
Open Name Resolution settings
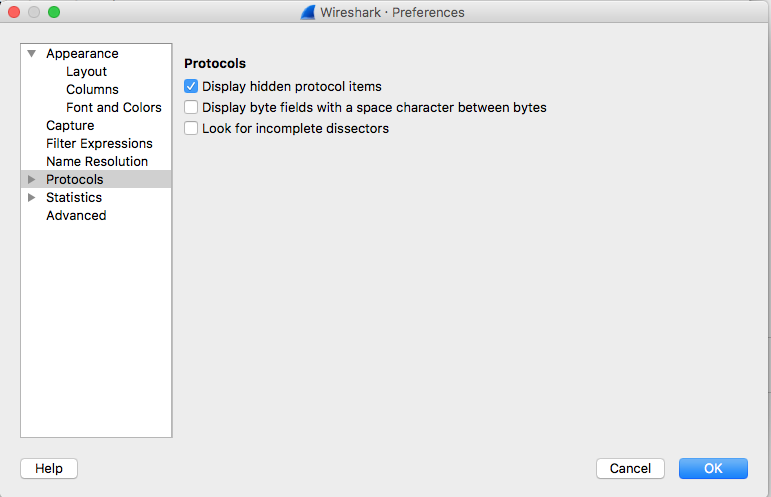coord(97,162)
